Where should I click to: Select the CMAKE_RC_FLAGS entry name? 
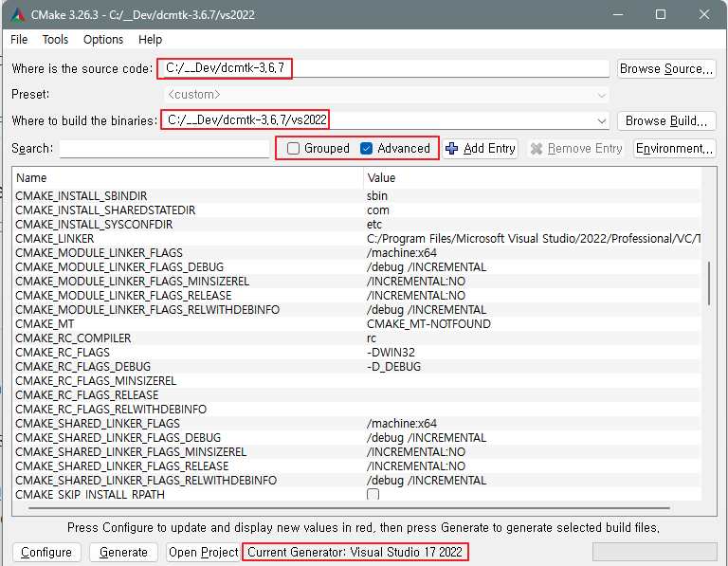coord(63,353)
